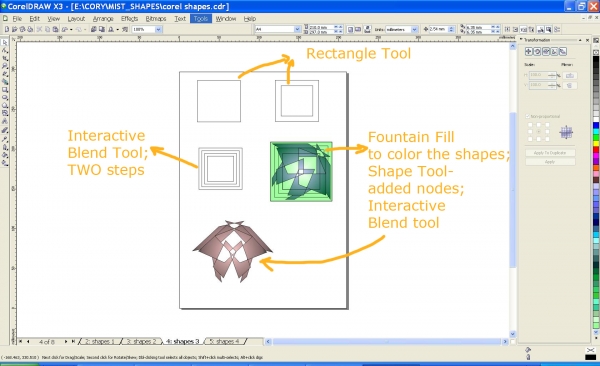Select the Pick tool in the toolbox
The image size is (600, 366).
(x=5, y=42)
